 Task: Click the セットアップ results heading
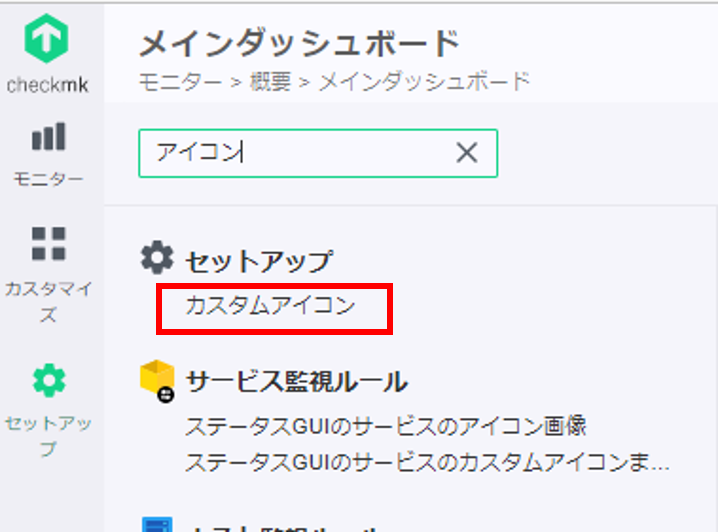(259, 261)
